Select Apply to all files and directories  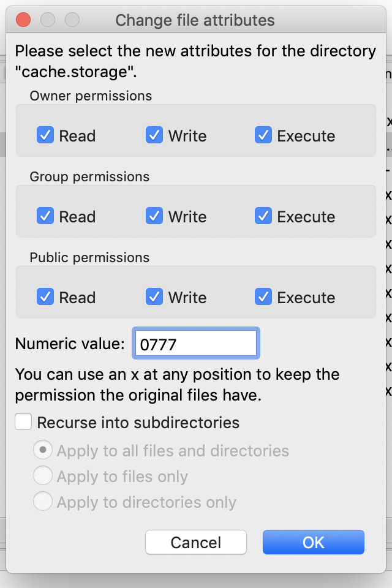pos(43,451)
